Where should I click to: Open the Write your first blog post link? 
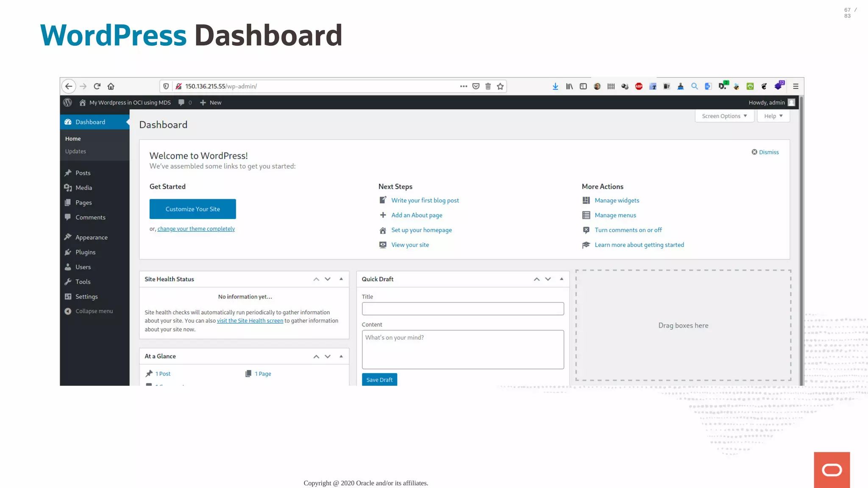[x=425, y=200]
